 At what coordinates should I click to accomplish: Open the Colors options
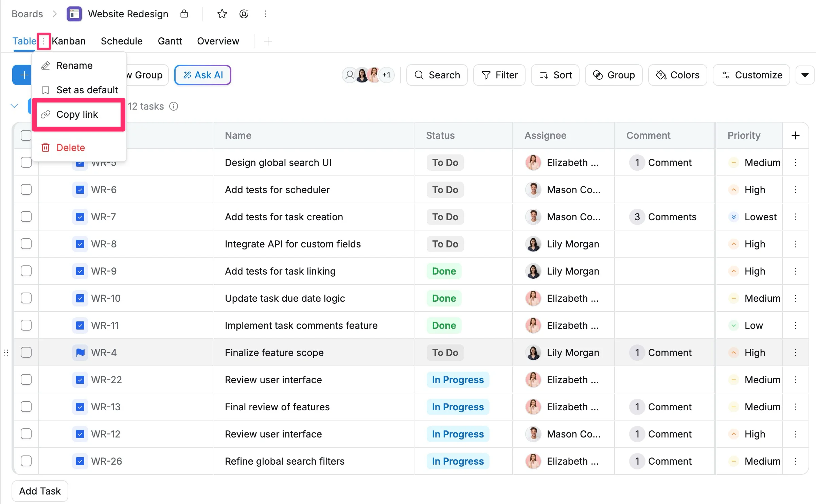[x=677, y=75]
